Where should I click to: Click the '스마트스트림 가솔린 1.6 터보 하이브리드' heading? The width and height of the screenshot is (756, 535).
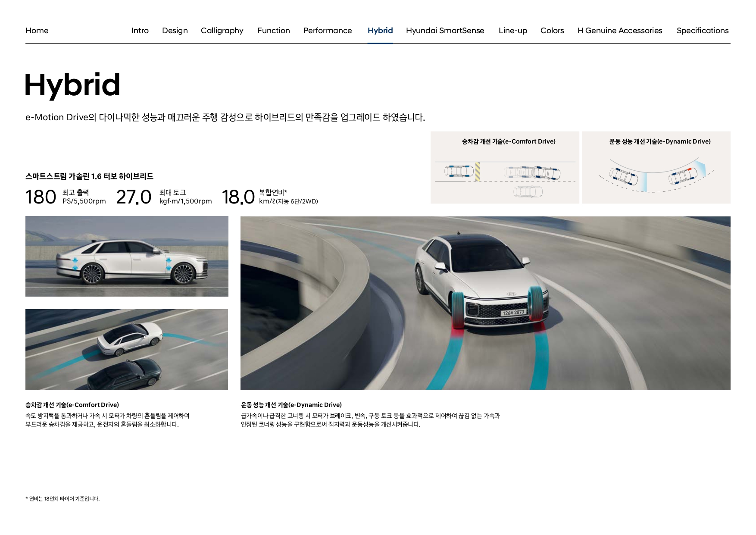click(x=89, y=176)
